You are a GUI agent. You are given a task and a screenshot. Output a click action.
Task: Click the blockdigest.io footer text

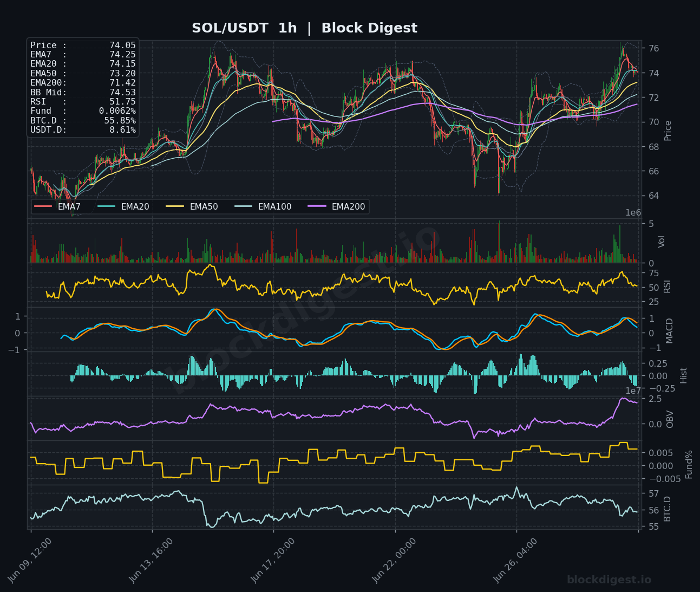pos(609,580)
